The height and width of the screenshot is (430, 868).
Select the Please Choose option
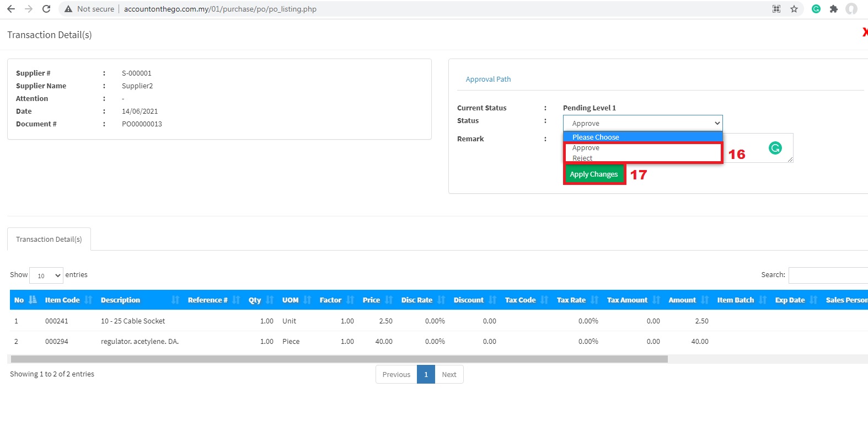[x=596, y=137]
